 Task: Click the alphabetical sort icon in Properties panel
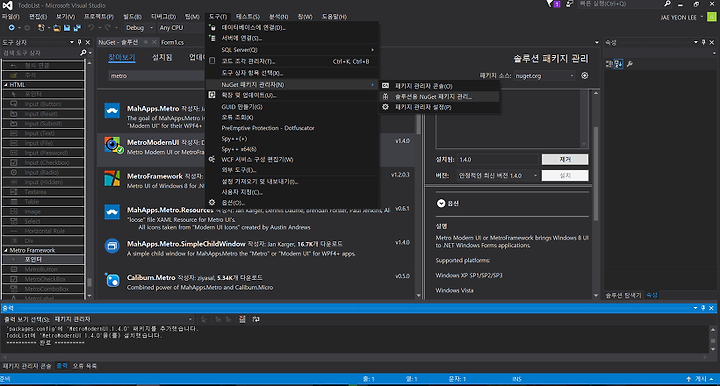click(x=619, y=64)
